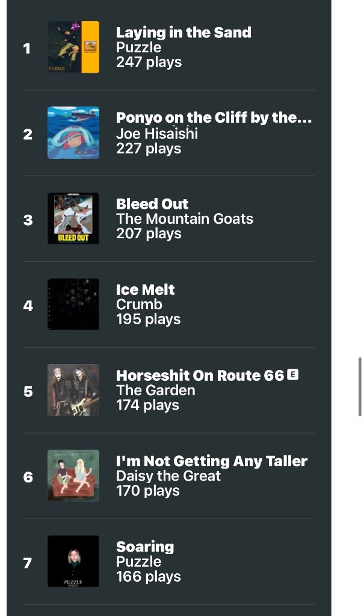Tap the I'm Not Getting Any Taller artwork
The height and width of the screenshot is (616, 364).
tap(73, 475)
